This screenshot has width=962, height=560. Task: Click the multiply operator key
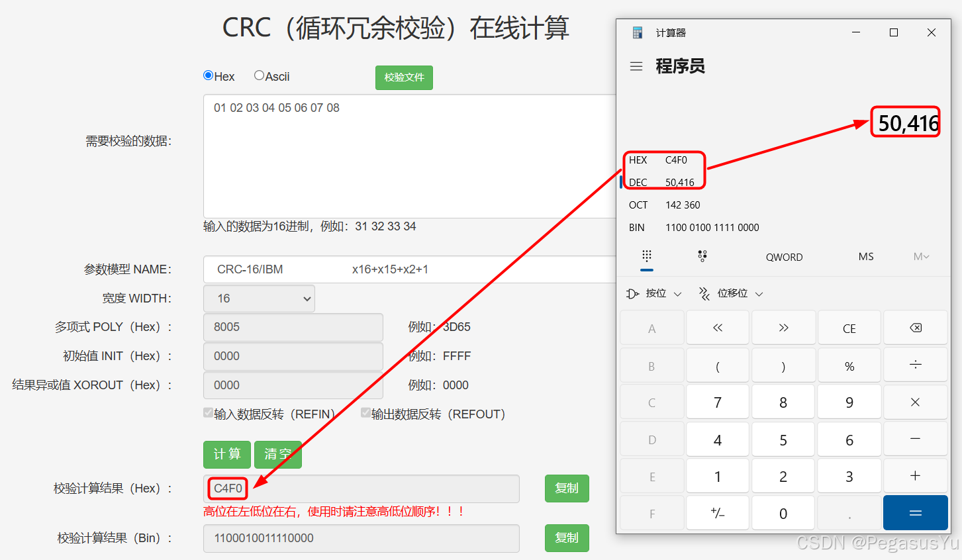[x=915, y=402]
